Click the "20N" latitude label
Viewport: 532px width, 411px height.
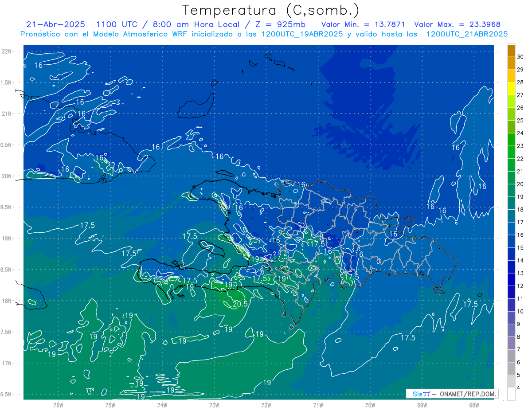7,176
